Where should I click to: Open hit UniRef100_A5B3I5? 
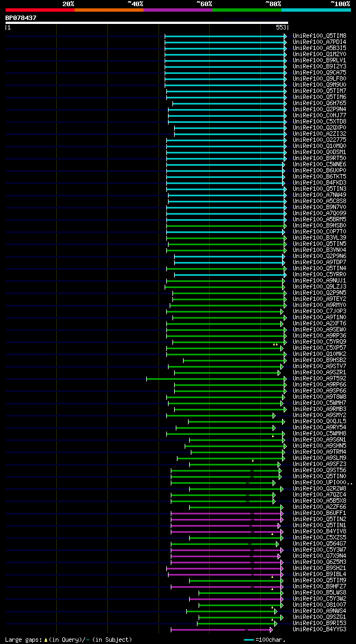click(x=319, y=48)
